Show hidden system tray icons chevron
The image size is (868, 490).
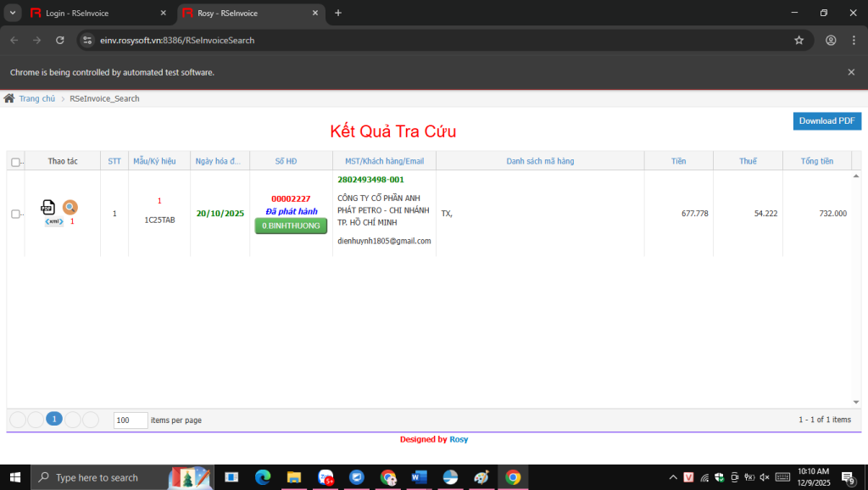click(673, 477)
